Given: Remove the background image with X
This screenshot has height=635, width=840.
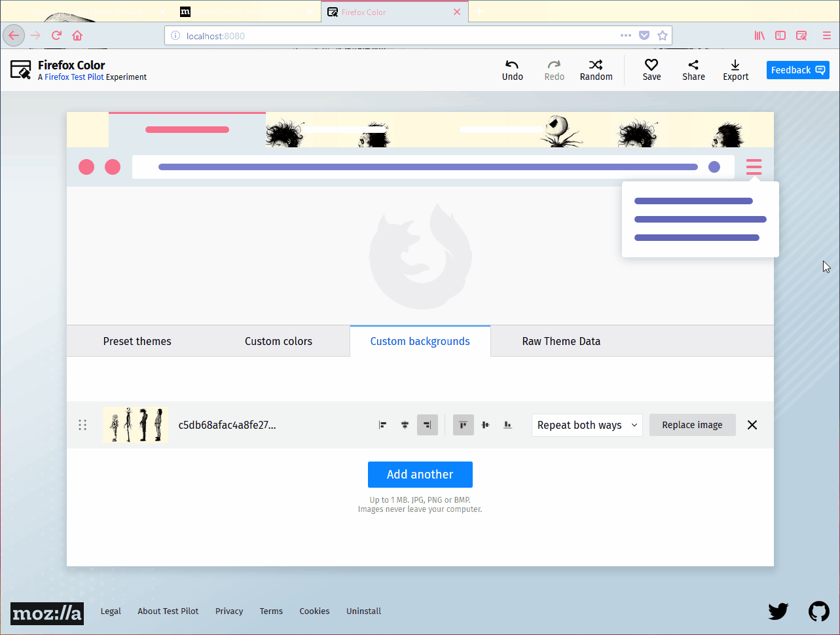Looking at the screenshot, I should coord(752,425).
